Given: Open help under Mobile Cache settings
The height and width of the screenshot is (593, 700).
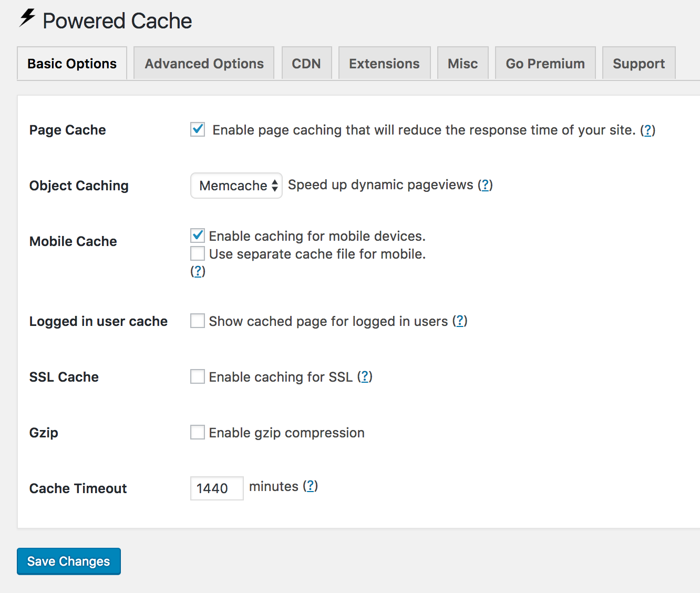Looking at the screenshot, I should 198,271.
